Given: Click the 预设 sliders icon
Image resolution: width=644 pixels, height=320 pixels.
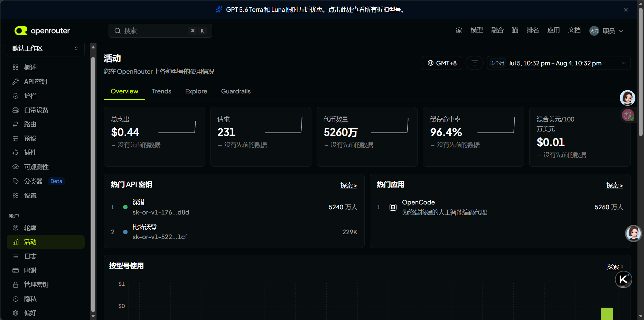Looking at the screenshot, I should (16, 138).
